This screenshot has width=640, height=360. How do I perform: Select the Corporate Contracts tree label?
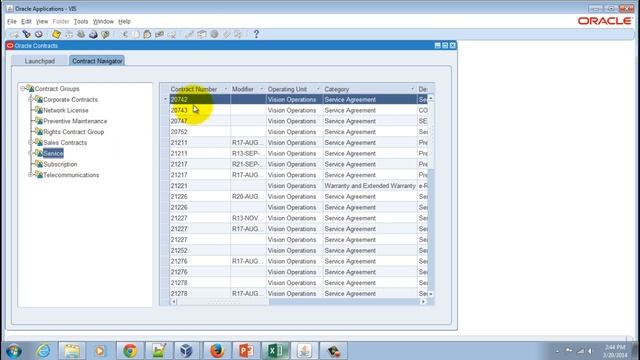[x=70, y=100]
